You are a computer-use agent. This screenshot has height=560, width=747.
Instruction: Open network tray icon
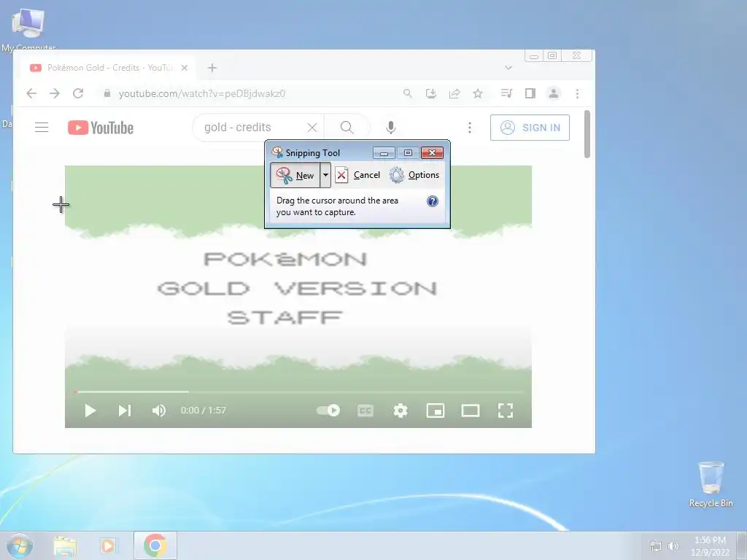pyautogui.click(x=656, y=546)
